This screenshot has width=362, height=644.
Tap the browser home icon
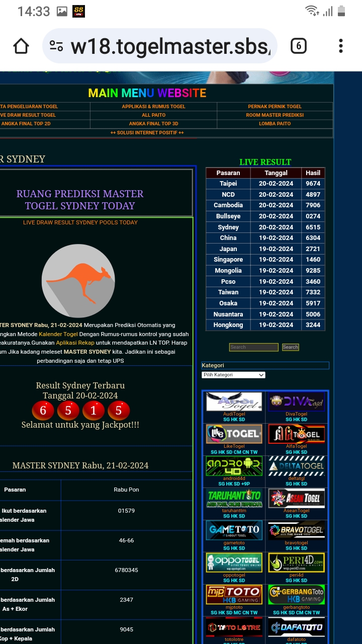click(21, 46)
